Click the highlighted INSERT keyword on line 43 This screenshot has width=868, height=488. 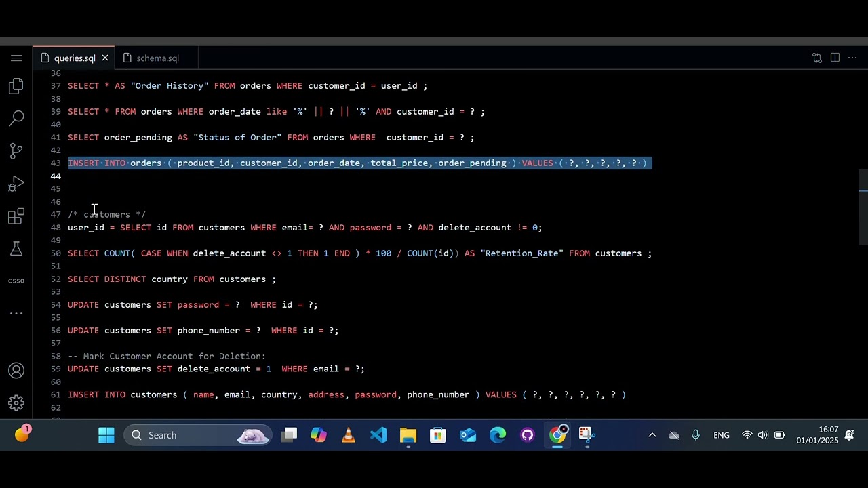pos(83,163)
